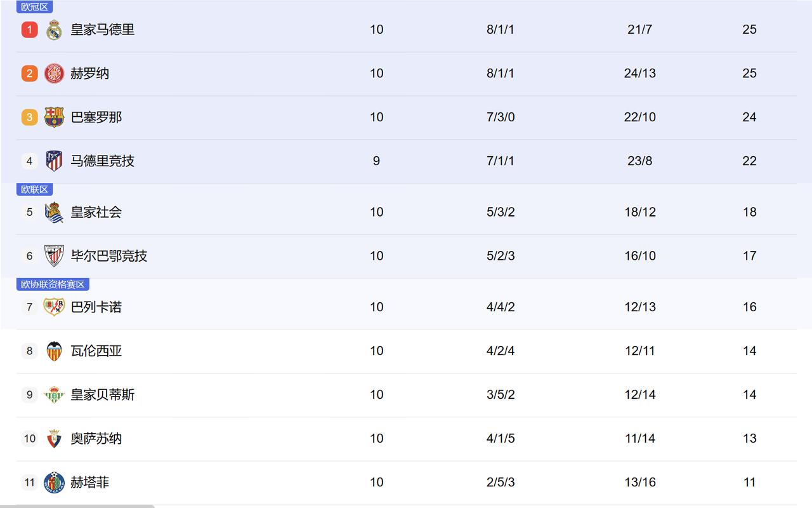Click the 欧联区 zone label
The width and height of the screenshot is (812, 508).
tap(34, 189)
